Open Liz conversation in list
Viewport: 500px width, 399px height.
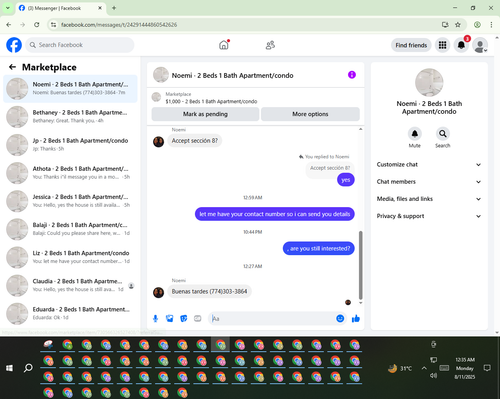pyautogui.click(x=70, y=257)
